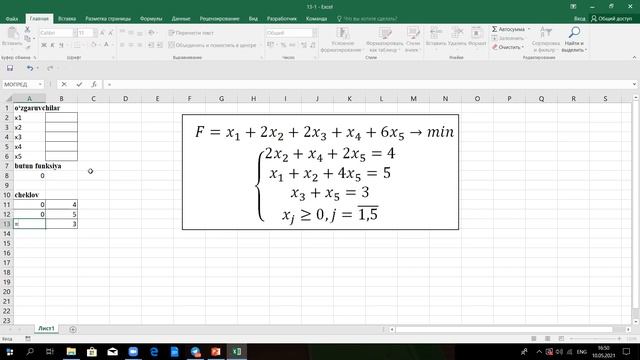This screenshot has height=360, width=640.
Task: Switch to the Рецензирование tab
Action: tap(219, 19)
